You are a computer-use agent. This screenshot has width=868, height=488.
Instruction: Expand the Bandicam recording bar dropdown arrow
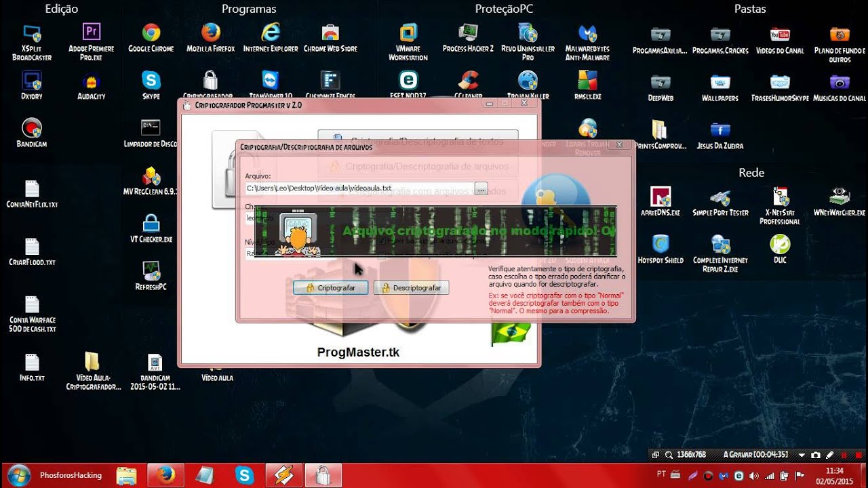(802, 455)
